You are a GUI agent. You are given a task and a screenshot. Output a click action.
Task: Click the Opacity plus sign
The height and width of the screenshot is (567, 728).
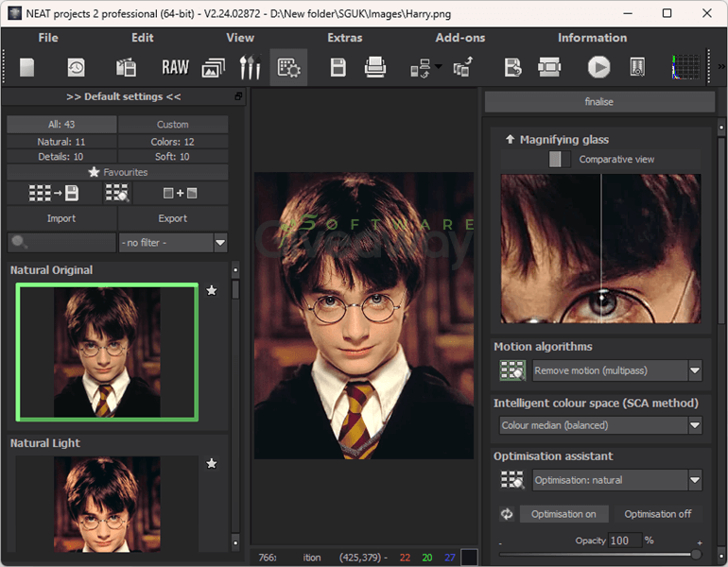(x=700, y=542)
